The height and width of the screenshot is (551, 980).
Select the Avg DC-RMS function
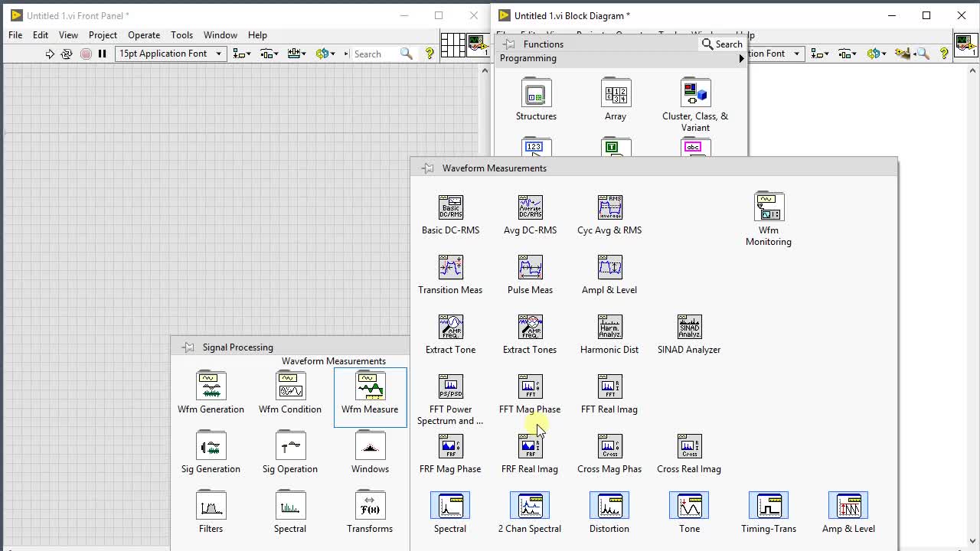(x=531, y=207)
